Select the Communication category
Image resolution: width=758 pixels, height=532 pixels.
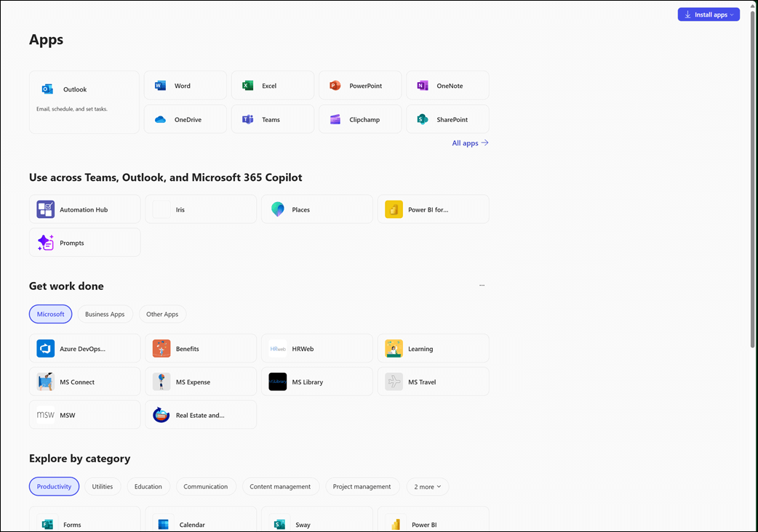(206, 486)
